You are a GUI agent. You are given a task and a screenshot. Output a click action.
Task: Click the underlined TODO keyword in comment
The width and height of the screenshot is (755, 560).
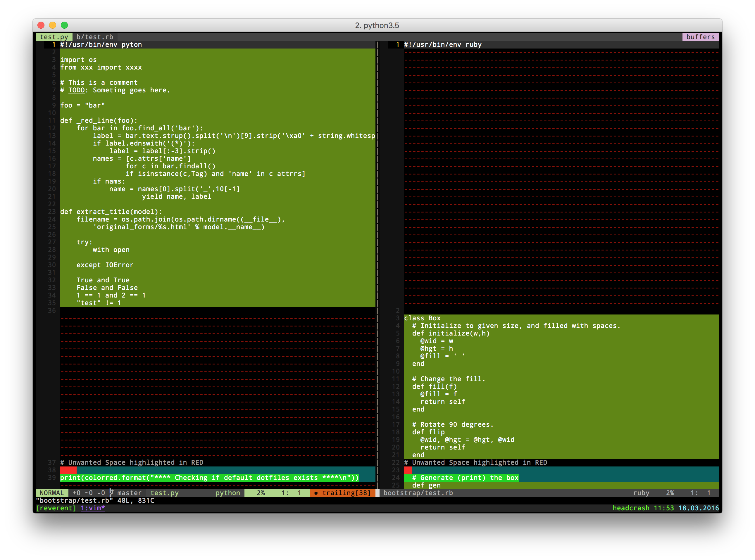tap(76, 90)
